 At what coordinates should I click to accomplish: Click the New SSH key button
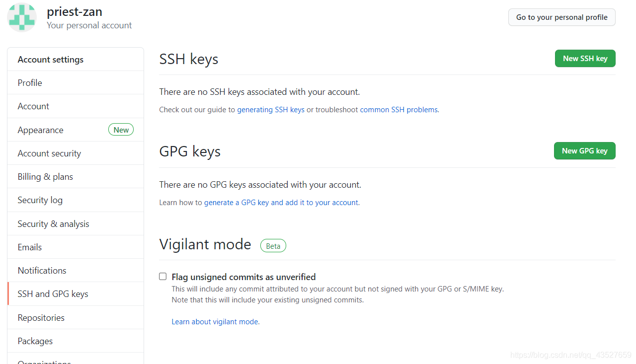pos(585,59)
